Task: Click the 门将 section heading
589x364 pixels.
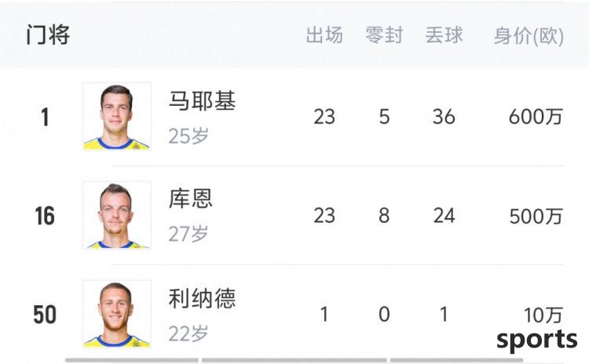Action: [48, 35]
